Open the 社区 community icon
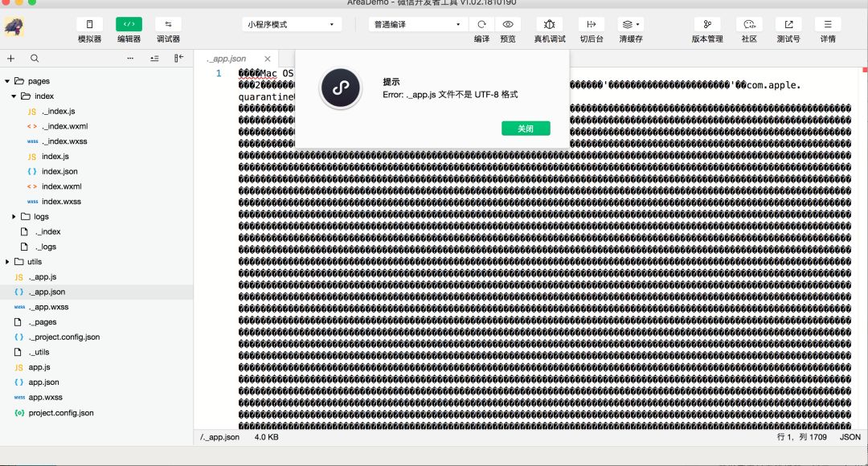Screen dimensions: 868x466 (749, 24)
